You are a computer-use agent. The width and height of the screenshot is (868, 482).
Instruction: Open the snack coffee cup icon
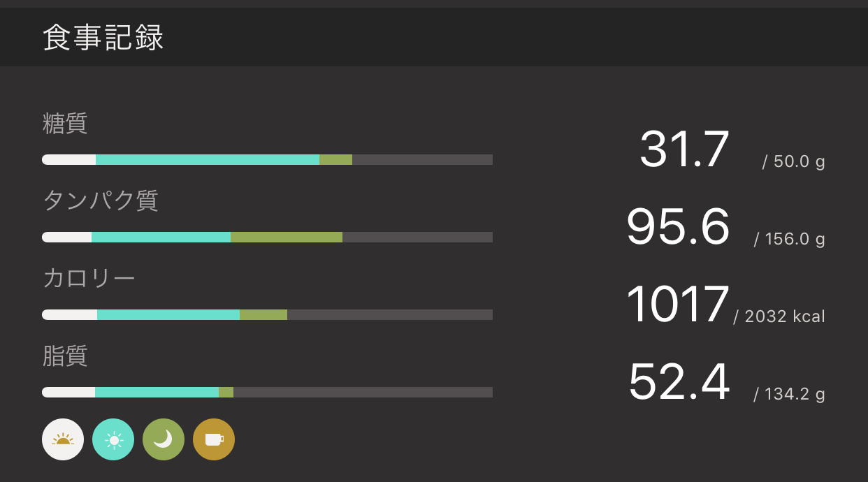214,439
